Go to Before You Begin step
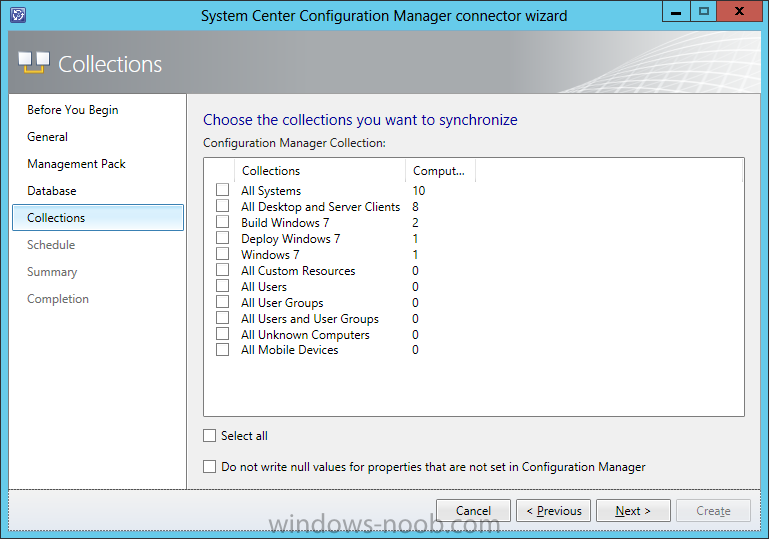The height and width of the screenshot is (539, 769). coord(73,110)
